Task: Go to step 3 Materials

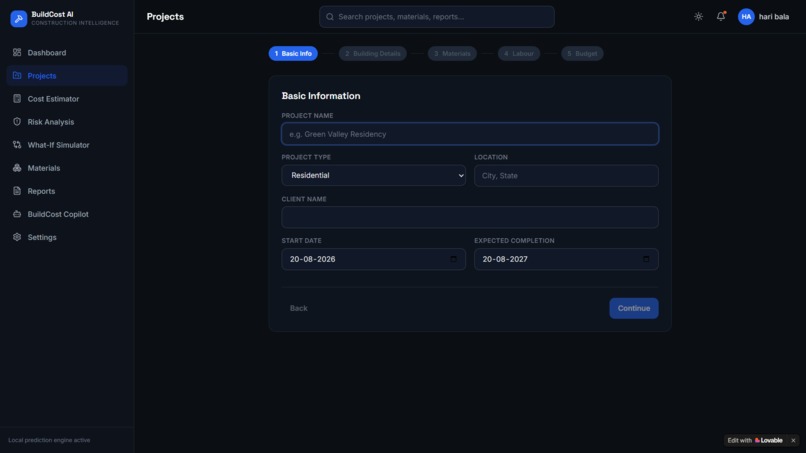Action: point(452,53)
